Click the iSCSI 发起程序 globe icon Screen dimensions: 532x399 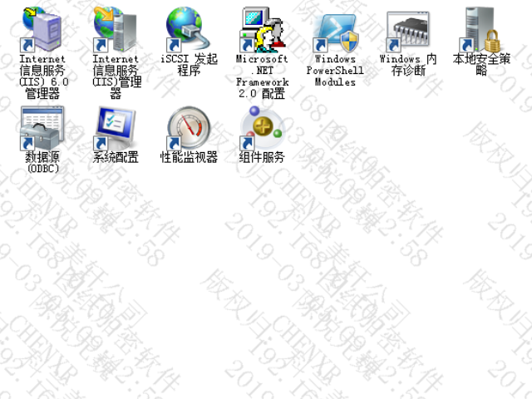pos(189,30)
